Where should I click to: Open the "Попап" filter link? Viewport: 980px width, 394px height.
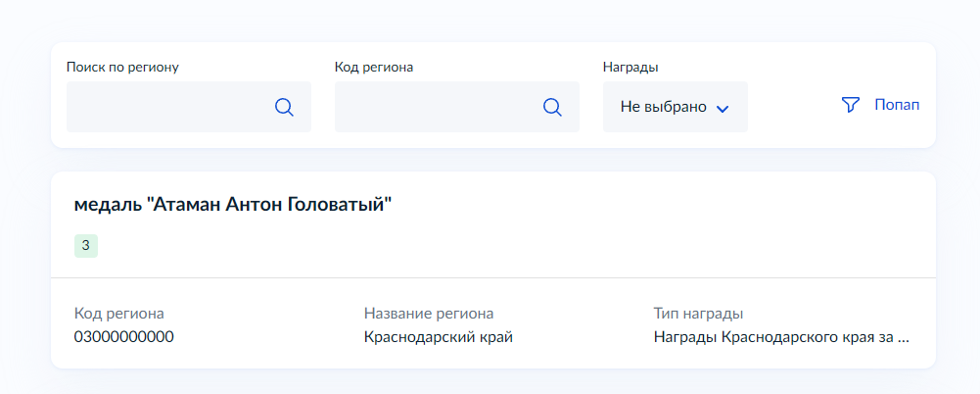897,105
